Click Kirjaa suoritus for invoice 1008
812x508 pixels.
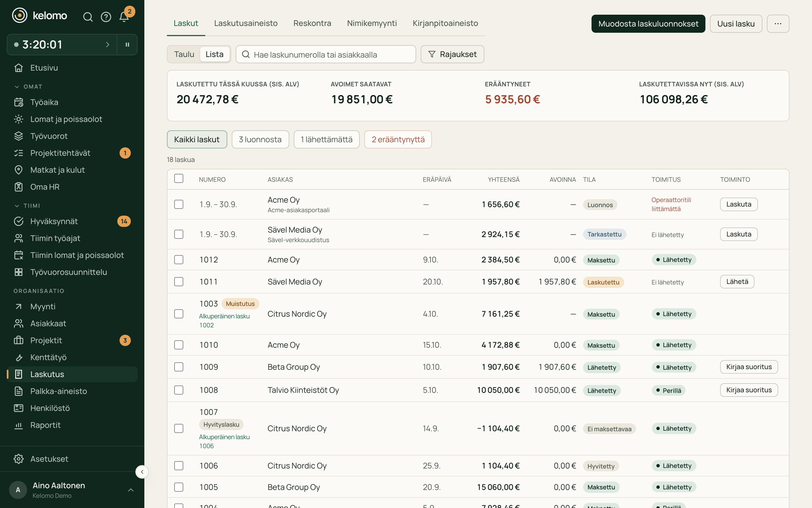749,390
